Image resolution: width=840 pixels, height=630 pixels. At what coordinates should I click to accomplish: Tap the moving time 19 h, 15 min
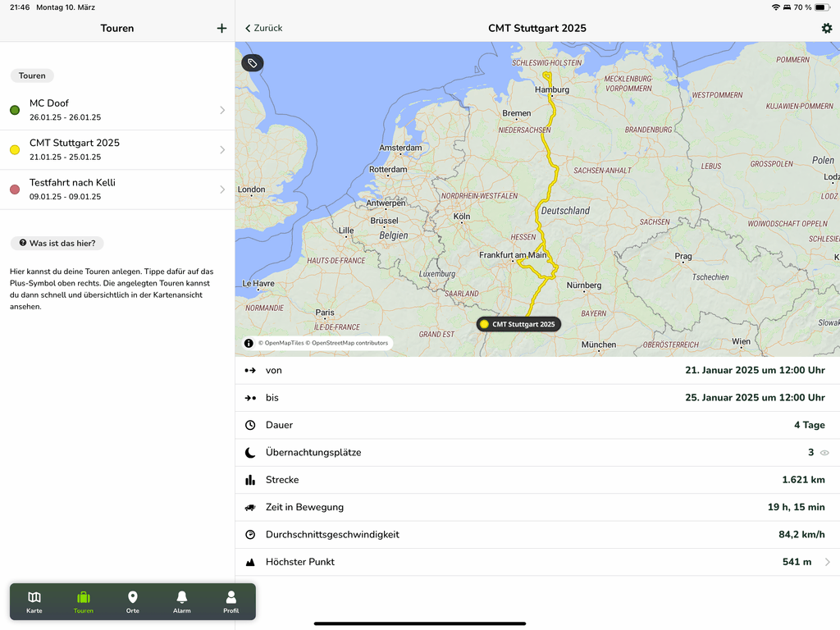tap(796, 507)
